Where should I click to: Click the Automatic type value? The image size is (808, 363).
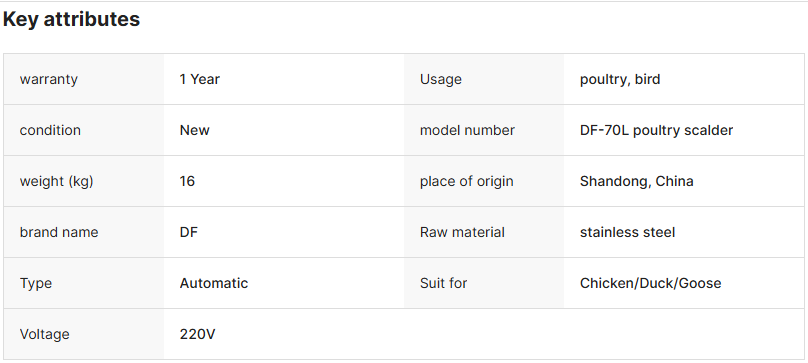pos(214,283)
